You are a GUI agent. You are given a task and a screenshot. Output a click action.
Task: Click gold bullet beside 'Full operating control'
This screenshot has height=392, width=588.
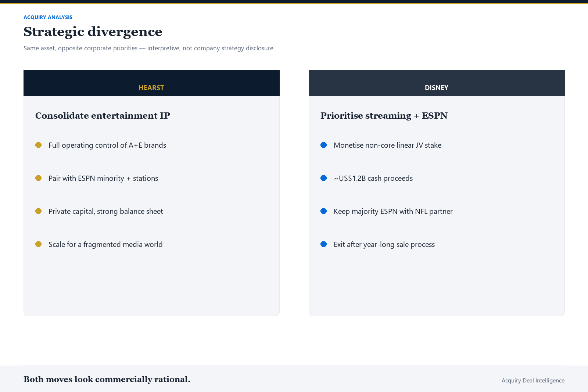(x=38, y=145)
